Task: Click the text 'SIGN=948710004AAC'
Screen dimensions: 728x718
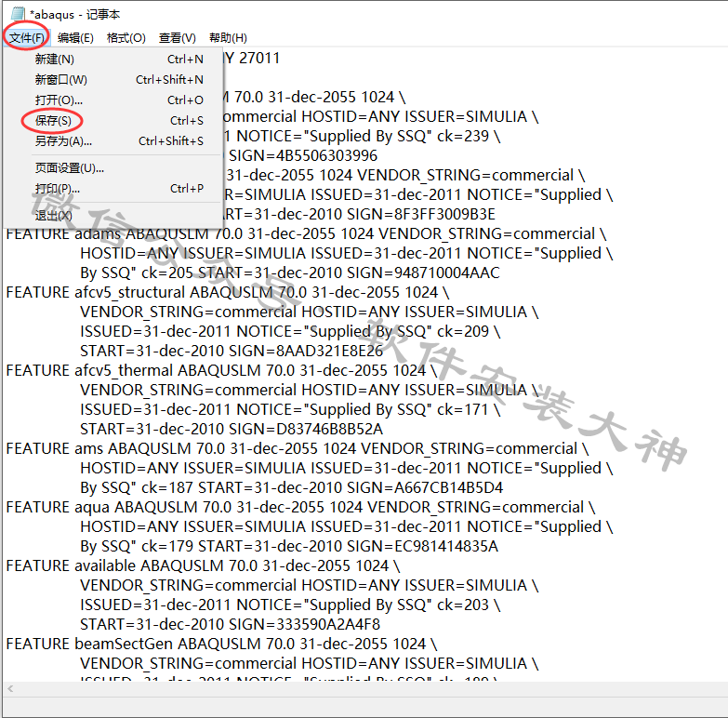Action: 423,273
